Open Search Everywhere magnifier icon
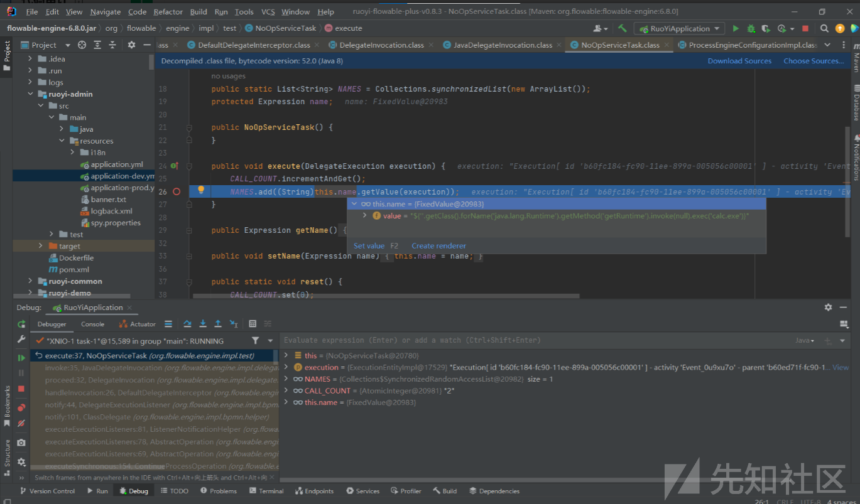Viewport: 860px width, 504px height. (x=825, y=28)
